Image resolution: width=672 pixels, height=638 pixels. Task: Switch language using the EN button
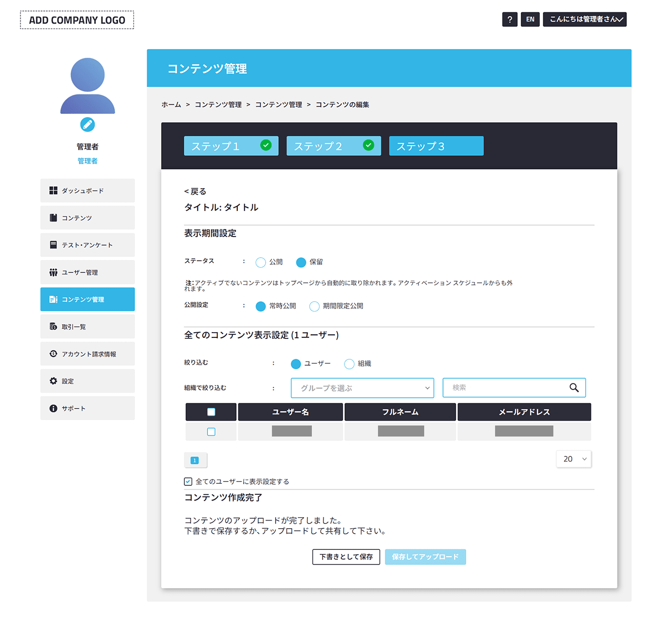coord(530,19)
